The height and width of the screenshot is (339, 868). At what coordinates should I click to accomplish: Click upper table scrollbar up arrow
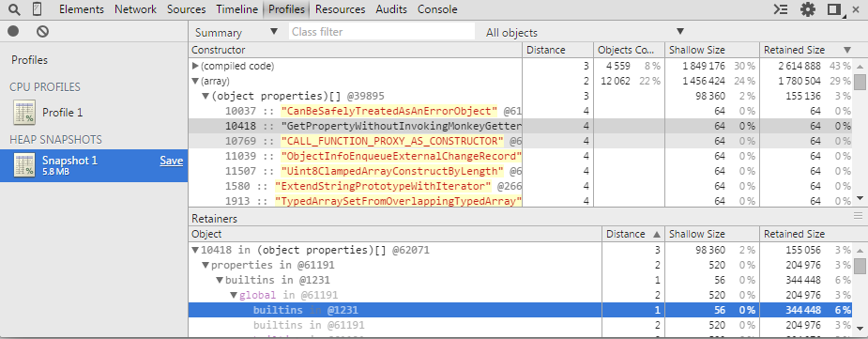click(x=860, y=67)
